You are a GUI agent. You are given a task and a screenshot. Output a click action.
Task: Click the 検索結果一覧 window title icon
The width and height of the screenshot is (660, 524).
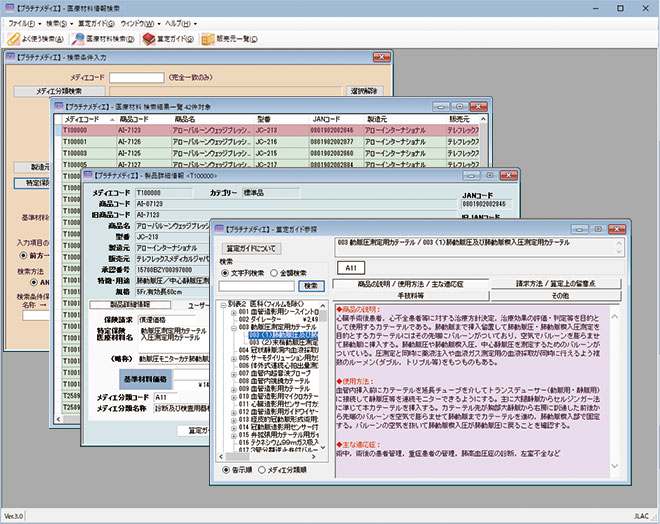(59, 106)
